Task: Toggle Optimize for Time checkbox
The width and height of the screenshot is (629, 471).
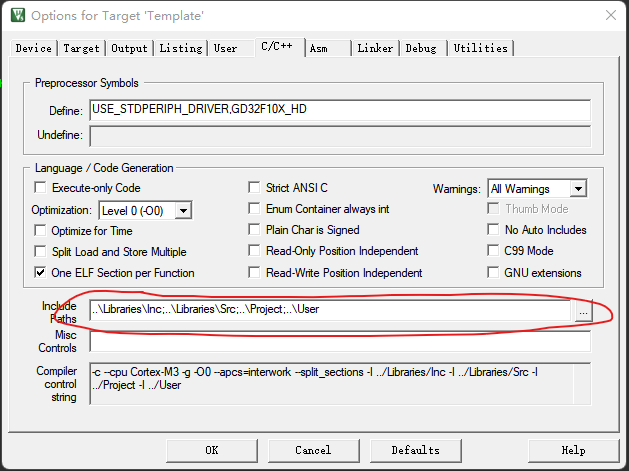Action: [x=40, y=230]
